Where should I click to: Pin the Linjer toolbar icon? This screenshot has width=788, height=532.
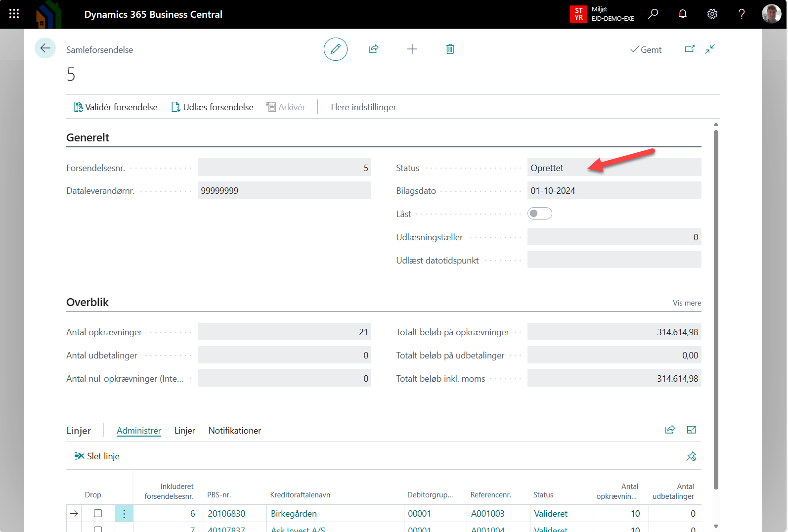pyautogui.click(x=691, y=456)
